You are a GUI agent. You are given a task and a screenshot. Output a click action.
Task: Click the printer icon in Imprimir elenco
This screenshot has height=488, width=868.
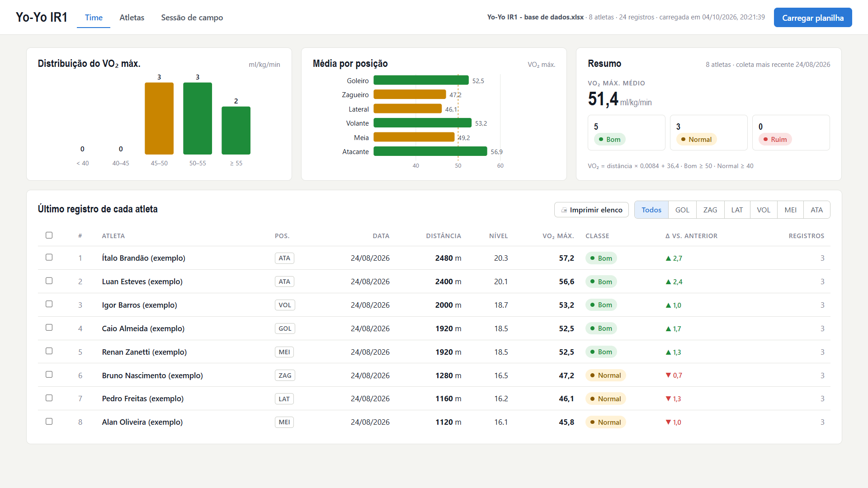(564, 210)
